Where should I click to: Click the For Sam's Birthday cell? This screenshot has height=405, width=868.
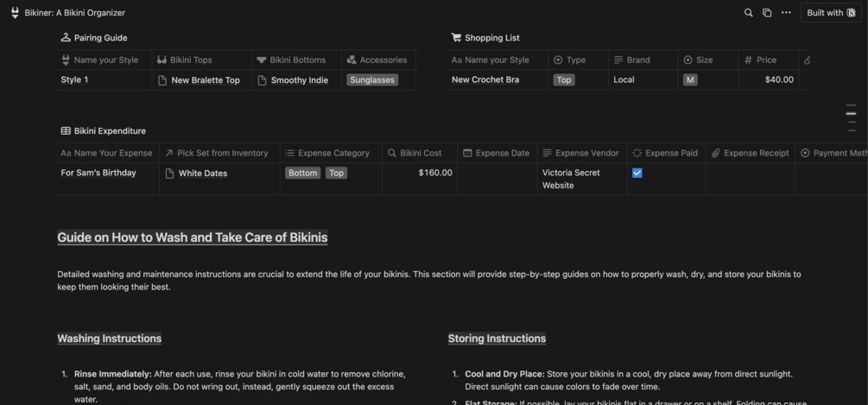pos(107,179)
